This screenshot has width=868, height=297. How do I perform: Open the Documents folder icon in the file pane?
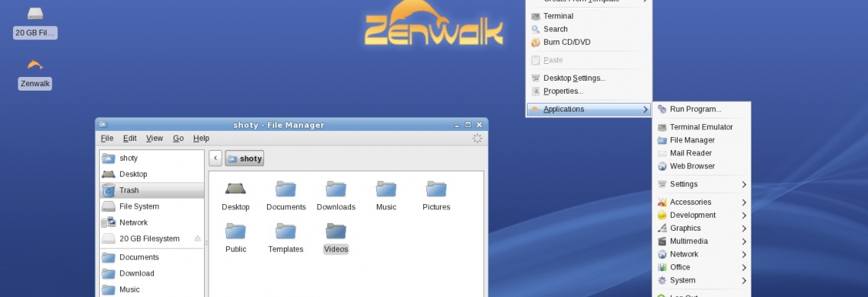pyautogui.click(x=286, y=189)
